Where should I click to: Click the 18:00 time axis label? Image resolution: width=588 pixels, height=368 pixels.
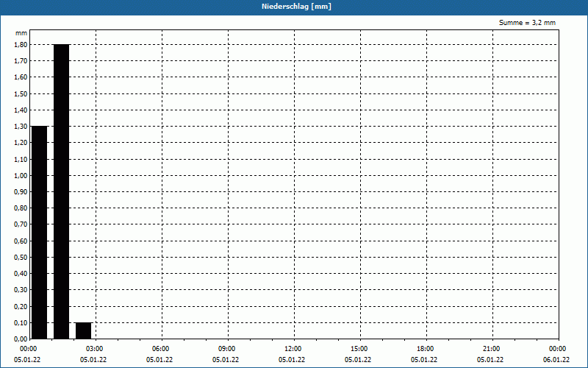[x=426, y=349]
